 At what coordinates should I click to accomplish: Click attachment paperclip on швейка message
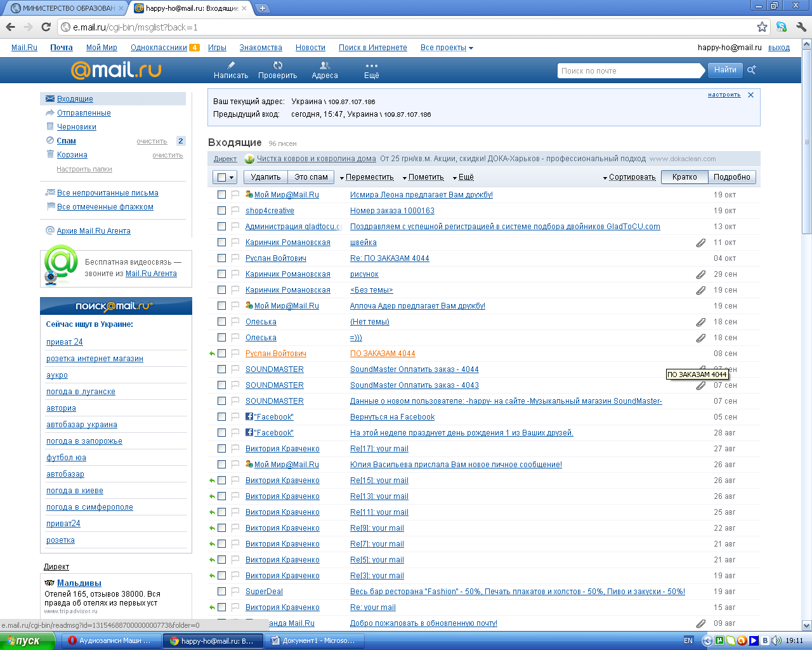tap(701, 242)
